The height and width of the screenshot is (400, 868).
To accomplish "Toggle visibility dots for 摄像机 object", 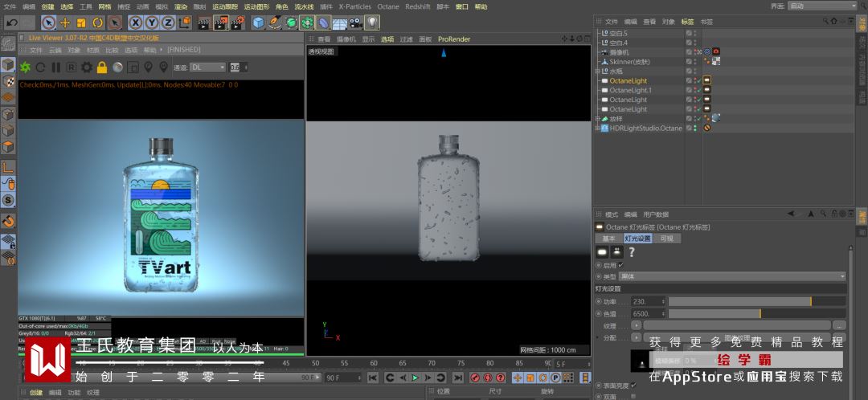I will 697,52.
